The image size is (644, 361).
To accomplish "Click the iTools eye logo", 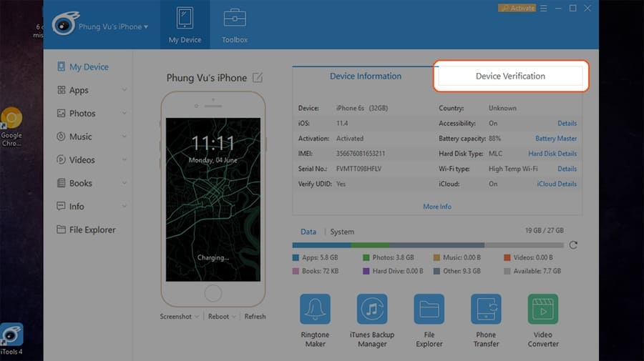I will 65,24.
